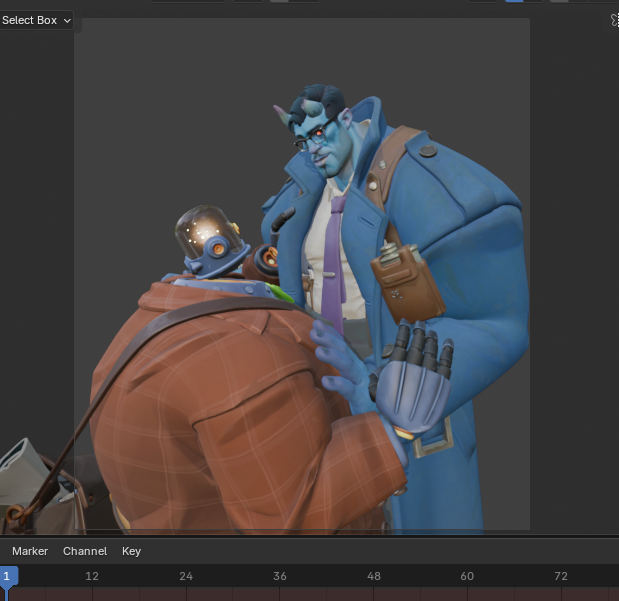
Task: Click frame 12 on the timeline ruler
Action: click(x=92, y=576)
